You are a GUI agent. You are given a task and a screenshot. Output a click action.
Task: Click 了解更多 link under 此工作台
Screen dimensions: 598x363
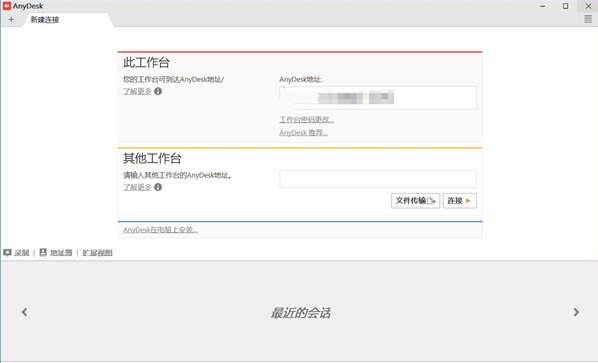pos(137,92)
